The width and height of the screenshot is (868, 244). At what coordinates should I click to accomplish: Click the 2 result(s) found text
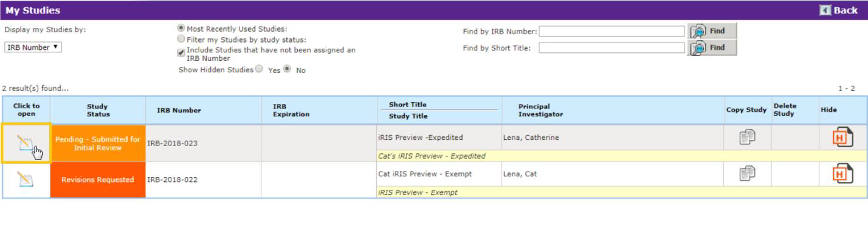35,89
